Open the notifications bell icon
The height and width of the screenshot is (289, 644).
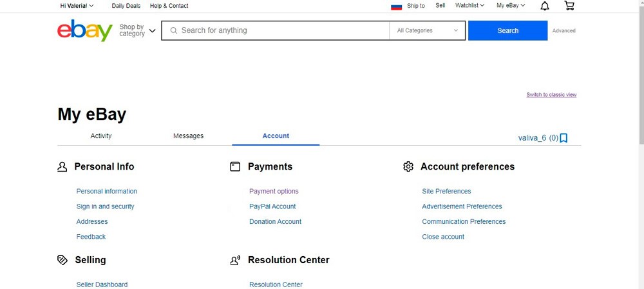pos(545,6)
